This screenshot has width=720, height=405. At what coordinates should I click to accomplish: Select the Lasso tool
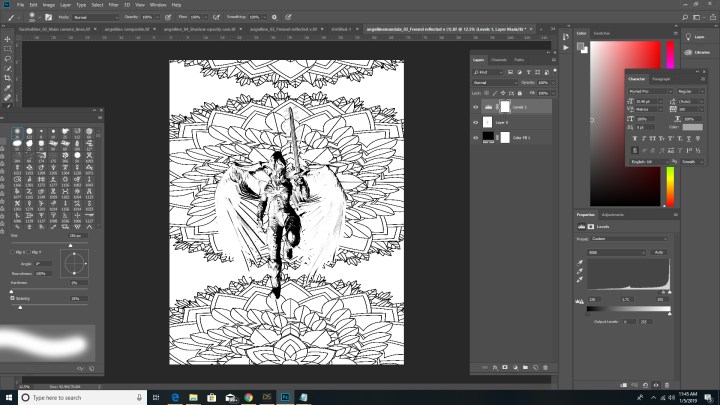[x=8, y=57]
